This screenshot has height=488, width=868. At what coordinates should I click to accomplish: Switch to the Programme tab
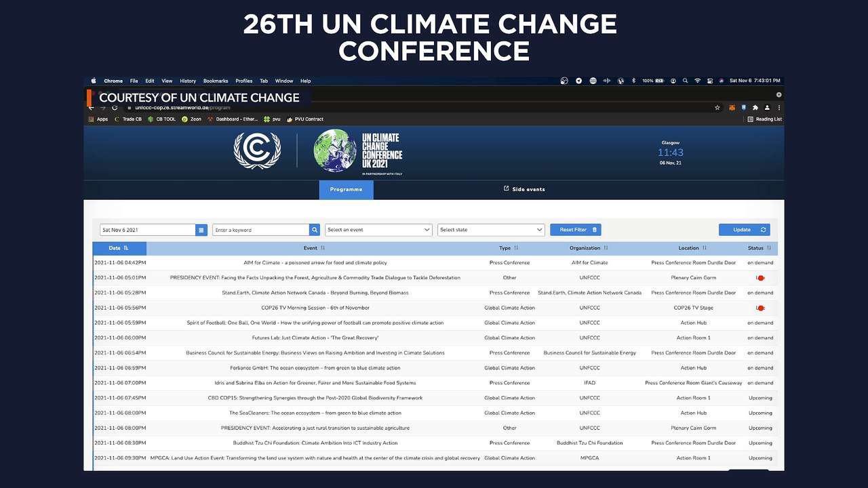click(347, 190)
